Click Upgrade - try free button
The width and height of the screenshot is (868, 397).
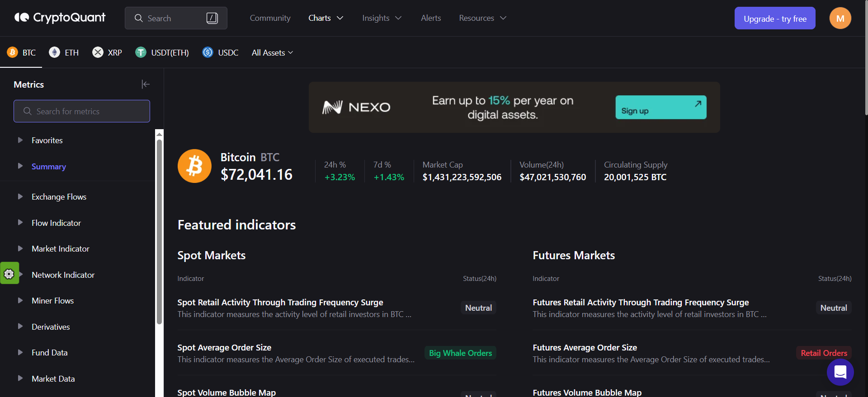point(775,18)
